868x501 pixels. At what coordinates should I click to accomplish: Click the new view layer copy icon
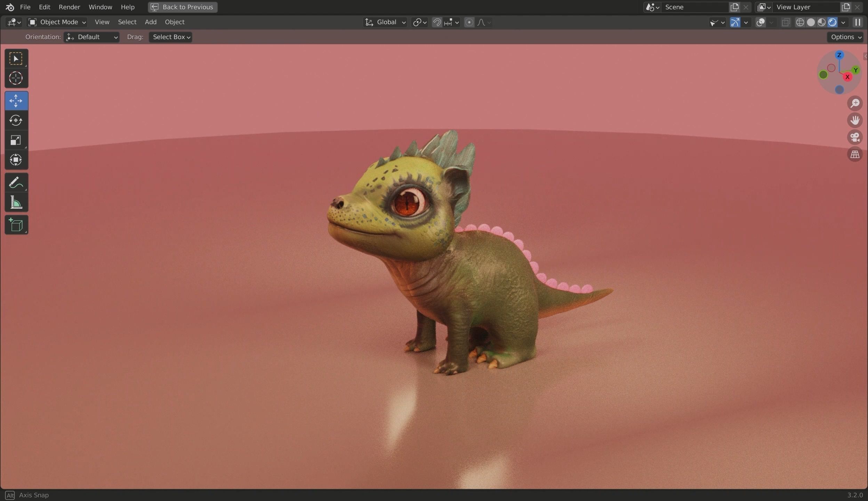[846, 7]
